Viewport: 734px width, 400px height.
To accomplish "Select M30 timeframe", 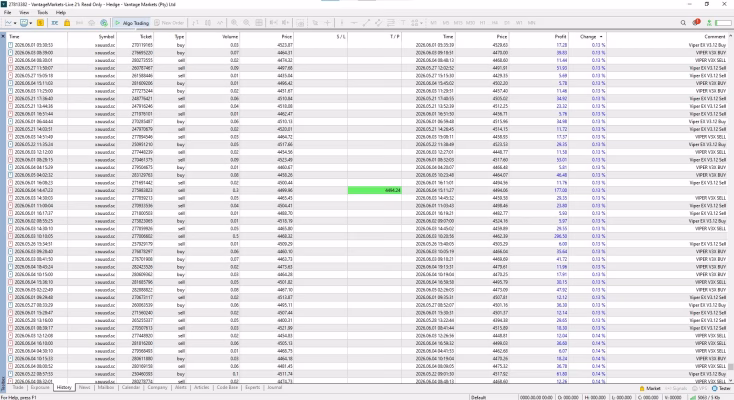I will (x=470, y=22).
